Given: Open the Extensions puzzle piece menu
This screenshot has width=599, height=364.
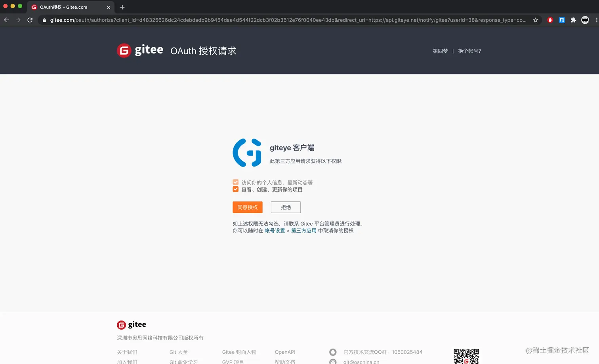Looking at the screenshot, I should point(573,20).
